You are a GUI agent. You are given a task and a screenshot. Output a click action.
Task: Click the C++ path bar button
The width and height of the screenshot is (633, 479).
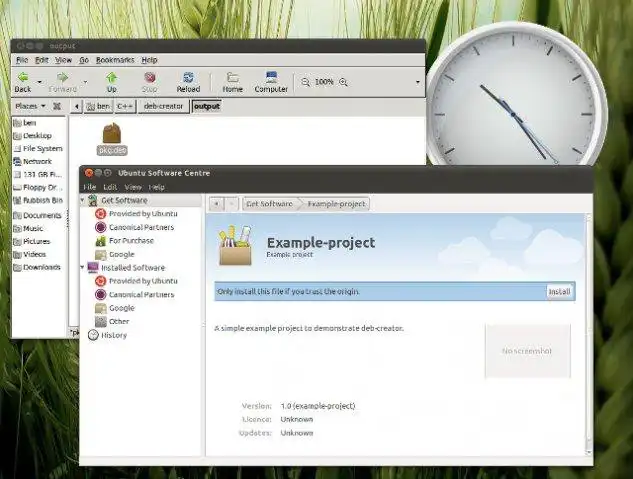[x=125, y=106]
